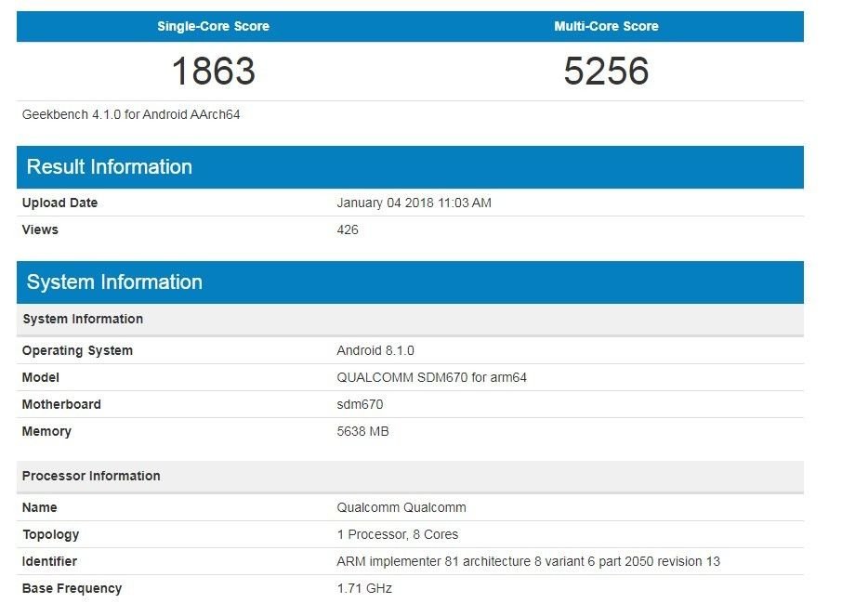
Task: Select the single-core score 1863
Action: [x=213, y=71]
